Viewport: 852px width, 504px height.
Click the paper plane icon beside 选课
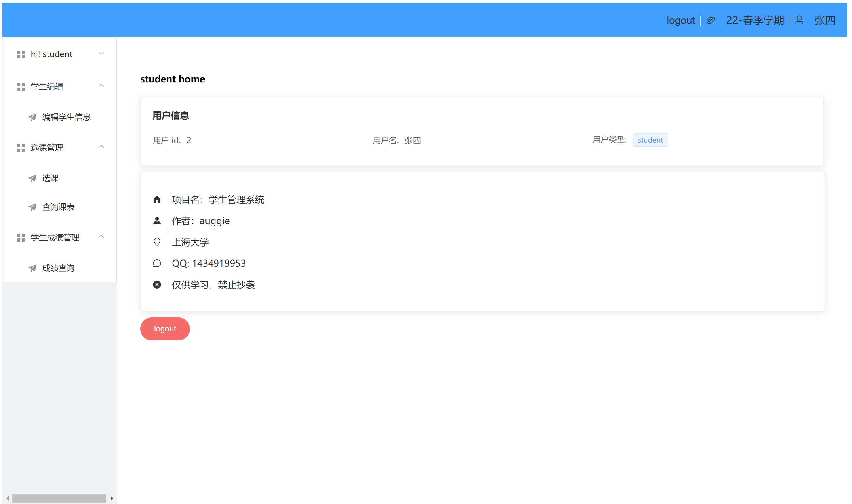(32, 178)
